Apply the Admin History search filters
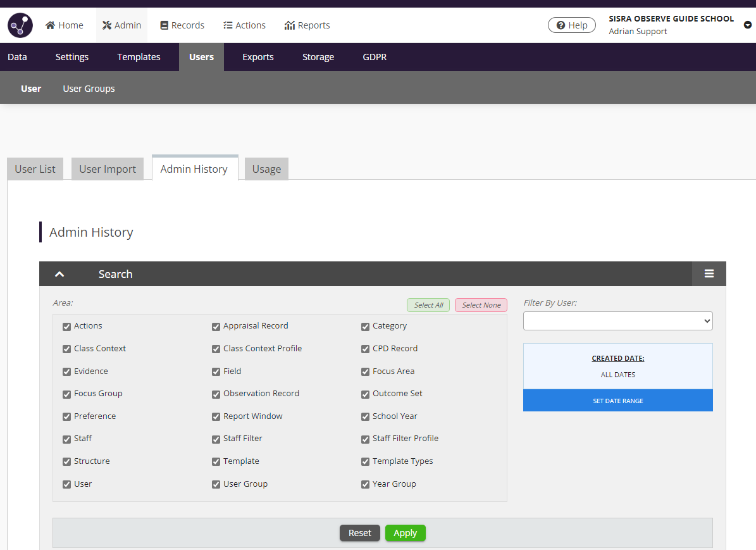The image size is (756, 550). 405,533
